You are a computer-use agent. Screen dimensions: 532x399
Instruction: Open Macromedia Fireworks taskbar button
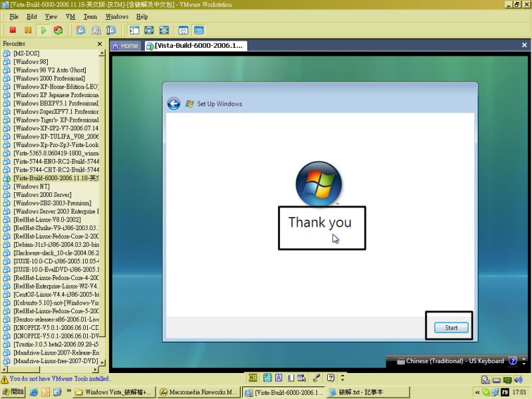(x=199, y=392)
